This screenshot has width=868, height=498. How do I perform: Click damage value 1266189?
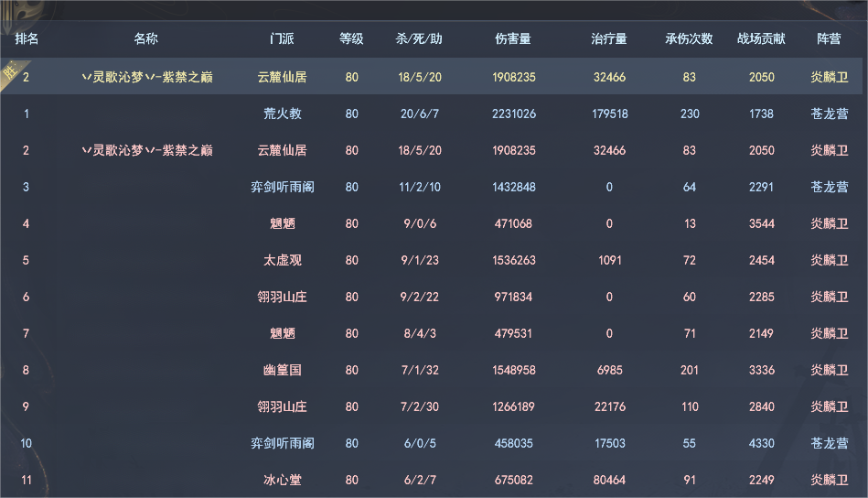(x=514, y=406)
